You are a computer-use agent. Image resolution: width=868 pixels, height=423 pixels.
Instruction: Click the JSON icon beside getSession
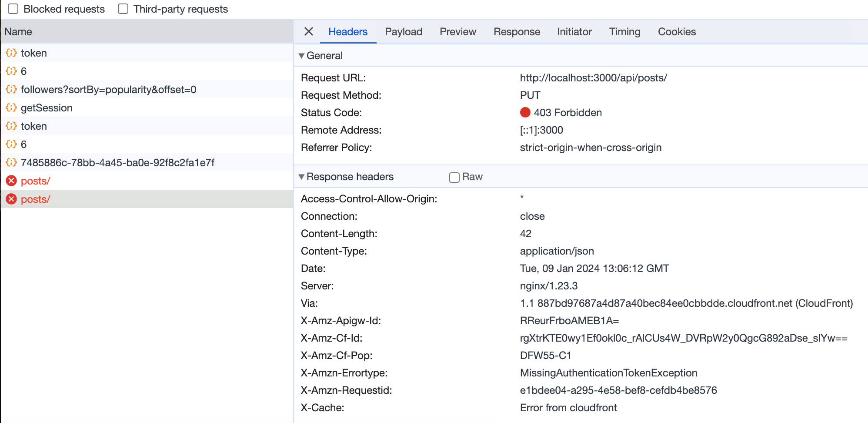(x=11, y=107)
